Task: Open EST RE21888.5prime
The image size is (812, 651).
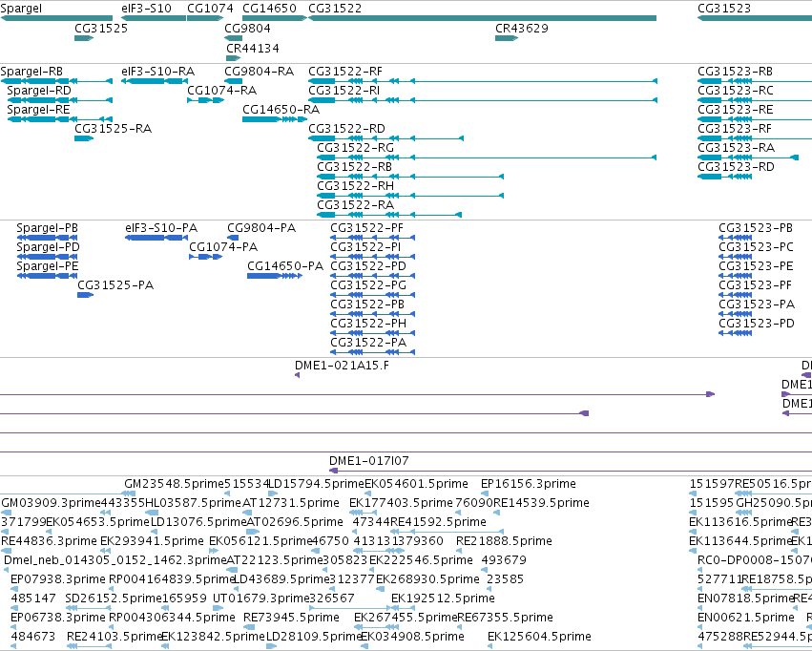Action: click(x=504, y=541)
